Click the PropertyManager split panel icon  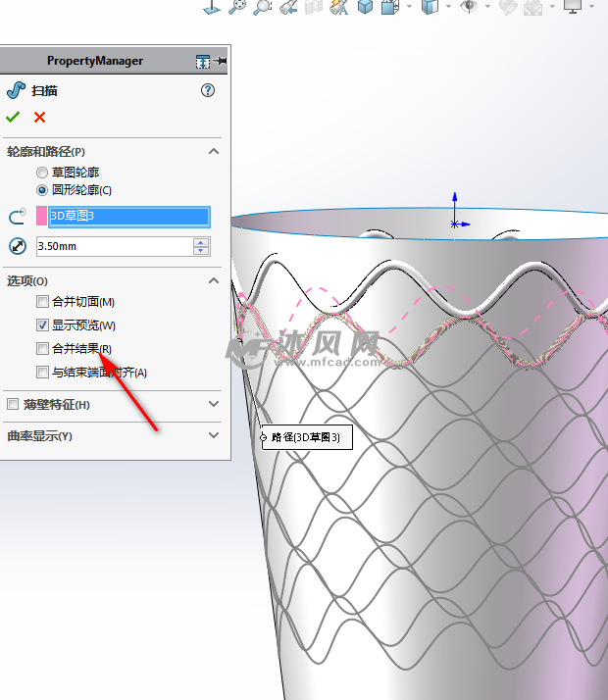pos(203,61)
